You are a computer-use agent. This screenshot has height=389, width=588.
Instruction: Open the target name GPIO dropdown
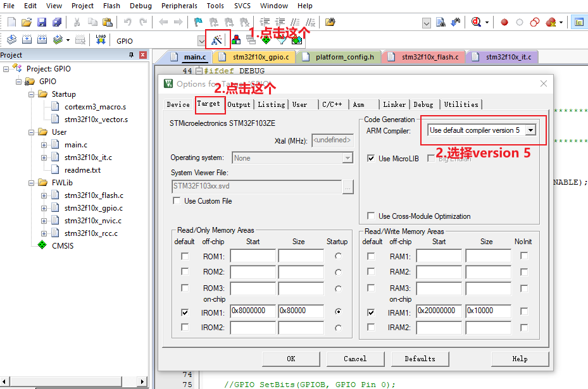pyautogui.click(x=201, y=41)
